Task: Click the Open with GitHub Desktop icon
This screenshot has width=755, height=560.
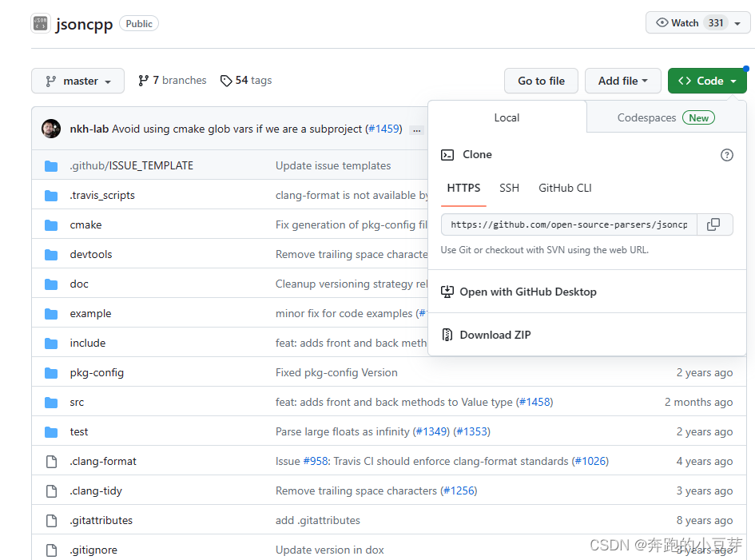Action: (447, 292)
